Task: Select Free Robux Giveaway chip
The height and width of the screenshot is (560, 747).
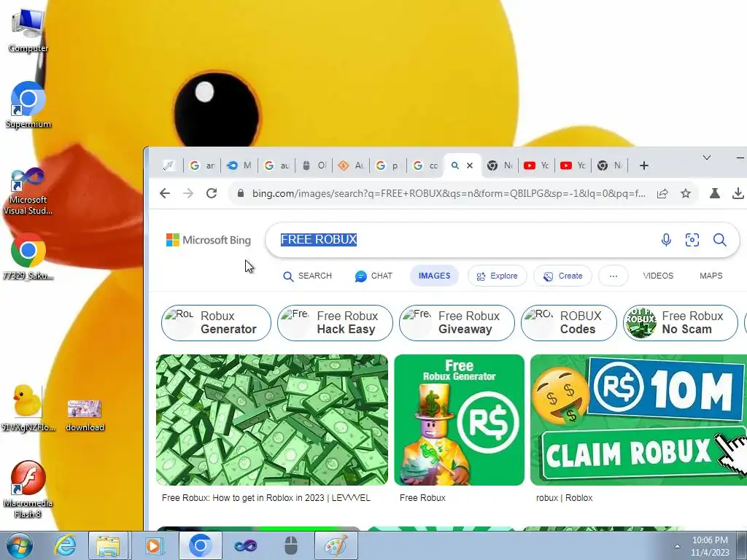Action: (457, 323)
